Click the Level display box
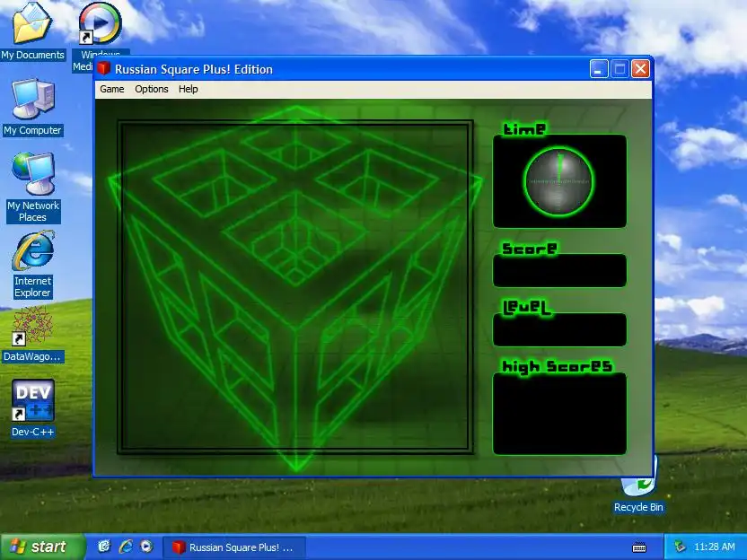This screenshot has height=560, width=747. [559, 329]
